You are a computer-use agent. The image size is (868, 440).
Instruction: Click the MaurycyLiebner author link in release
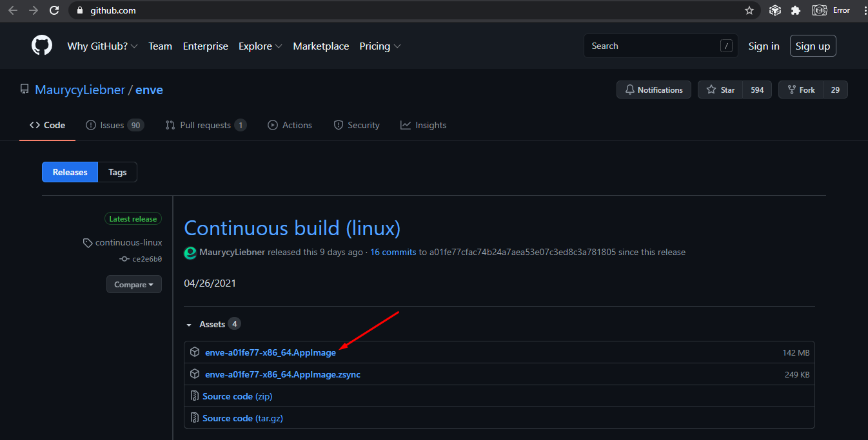232,252
